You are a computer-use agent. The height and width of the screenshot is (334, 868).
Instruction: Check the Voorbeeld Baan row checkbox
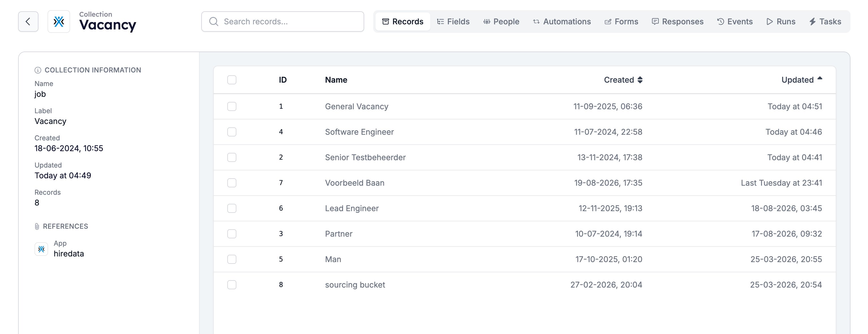point(232,183)
